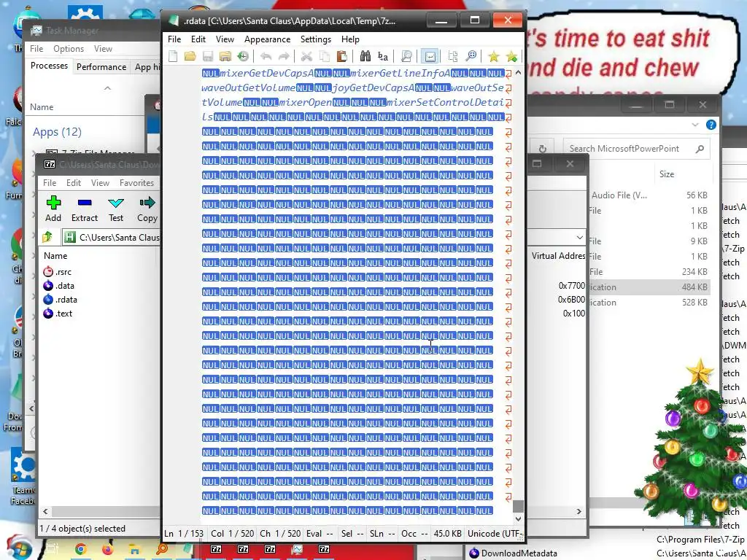The width and height of the screenshot is (747, 560).
Task: Click the Apps (12) group heading
Action: pyautogui.click(x=57, y=132)
